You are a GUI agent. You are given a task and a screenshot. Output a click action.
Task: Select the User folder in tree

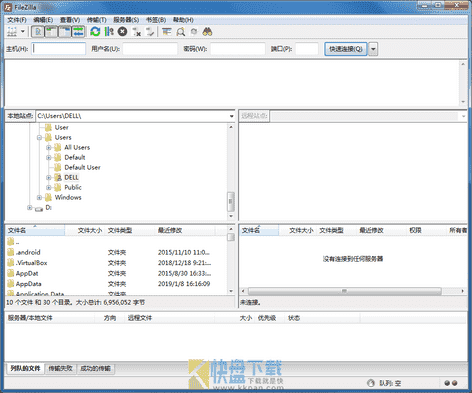61,127
